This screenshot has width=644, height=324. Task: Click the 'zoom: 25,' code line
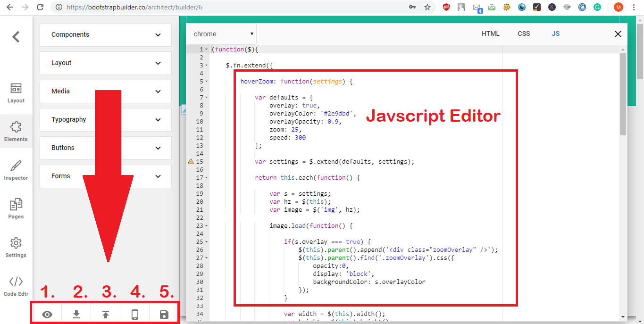coord(285,129)
